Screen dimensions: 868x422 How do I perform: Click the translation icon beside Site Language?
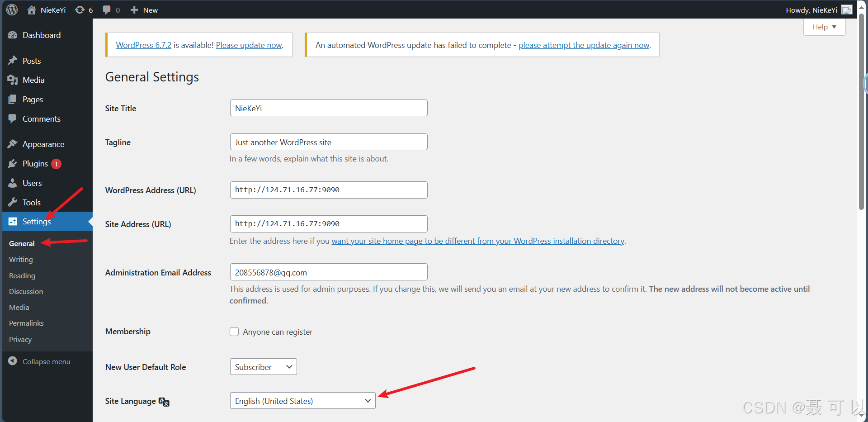pyautogui.click(x=164, y=402)
